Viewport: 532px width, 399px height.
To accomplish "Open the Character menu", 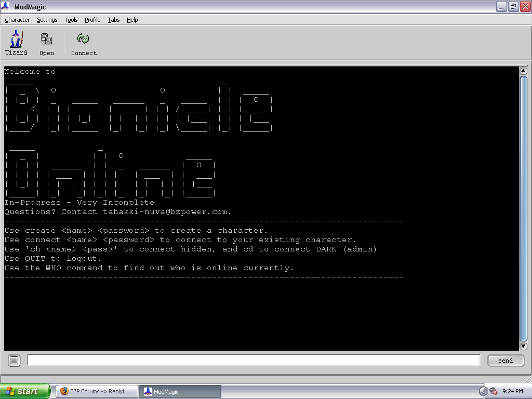I will click(x=17, y=20).
